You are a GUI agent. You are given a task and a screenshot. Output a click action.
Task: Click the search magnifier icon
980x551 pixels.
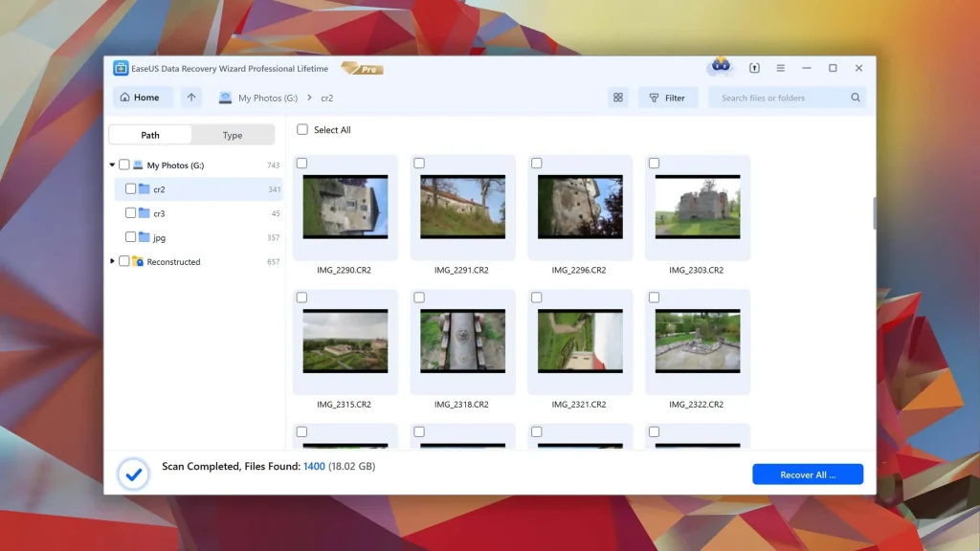855,98
